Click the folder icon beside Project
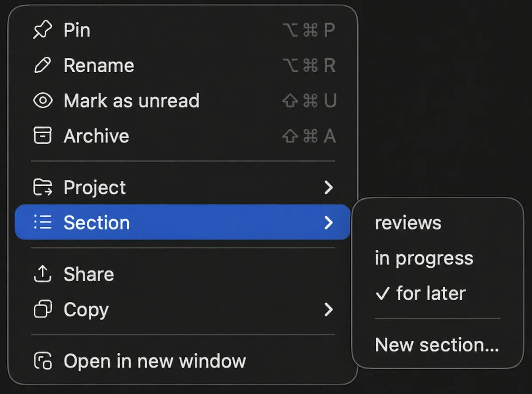This screenshot has height=394, width=532. pos(43,187)
